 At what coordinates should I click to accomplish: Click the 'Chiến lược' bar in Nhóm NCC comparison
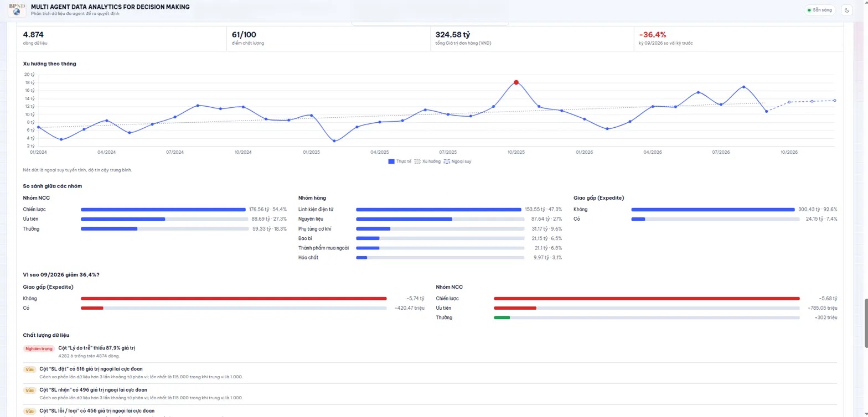click(x=163, y=210)
